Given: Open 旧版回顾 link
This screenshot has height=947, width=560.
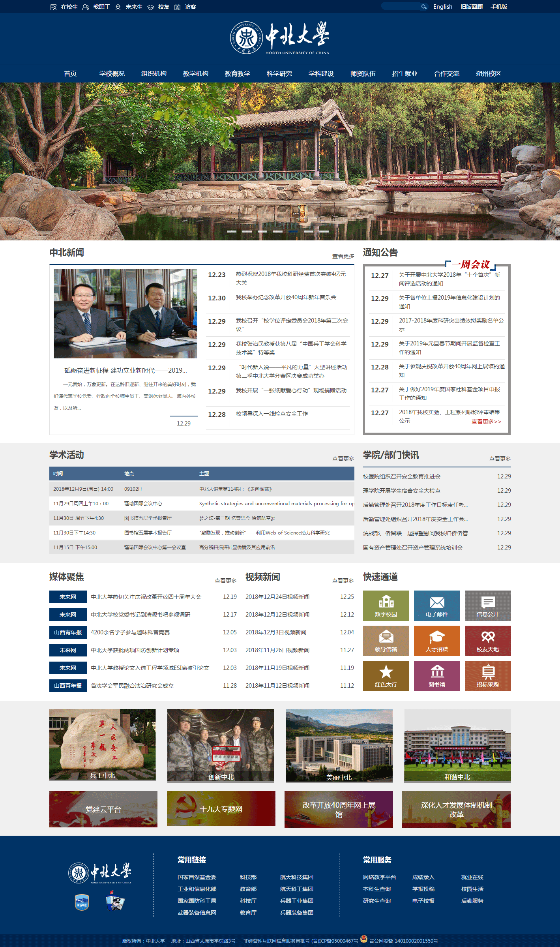Looking at the screenshot, I should tap(472, 7).
